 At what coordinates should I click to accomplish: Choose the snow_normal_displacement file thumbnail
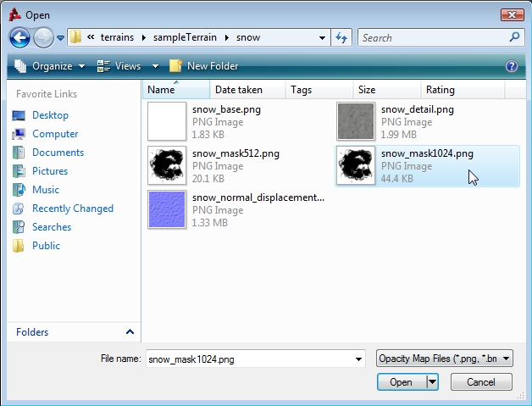click(x=166, y=209)
